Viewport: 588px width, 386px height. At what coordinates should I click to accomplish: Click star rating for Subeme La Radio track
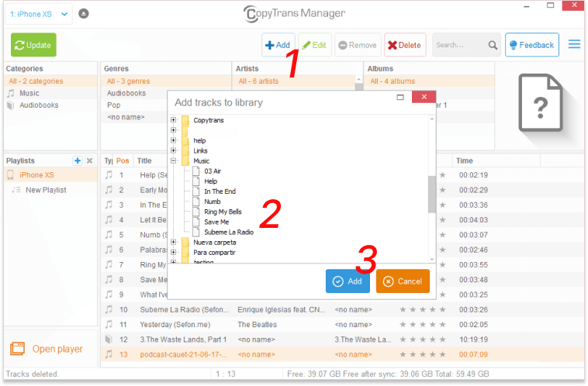pos(423,309)
